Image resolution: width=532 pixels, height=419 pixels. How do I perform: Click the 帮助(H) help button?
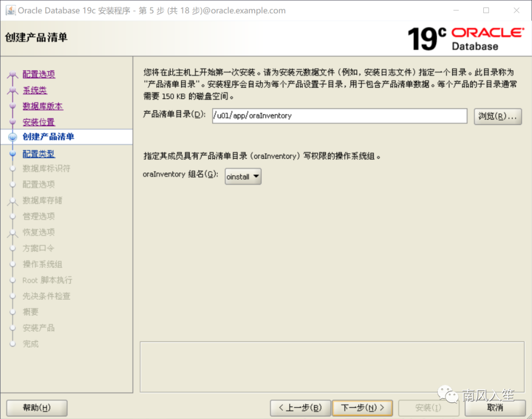(36, 408)
